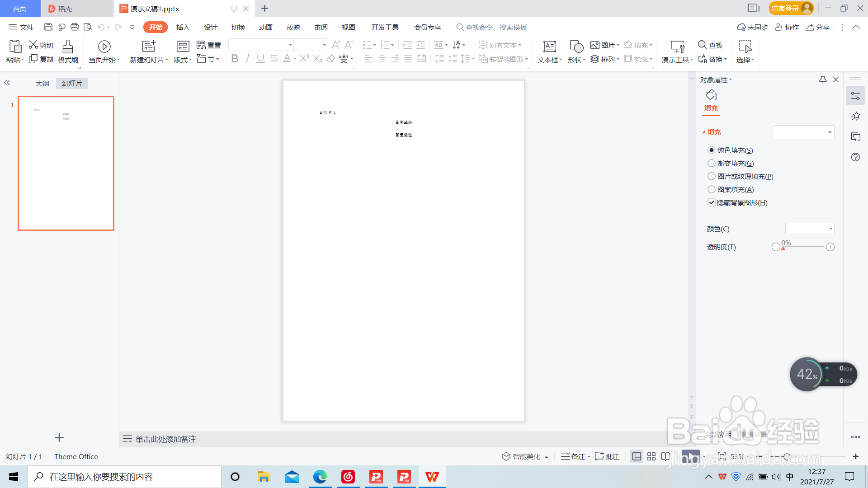This screenshot has width=868, height=488.
Task: Open the animation star icon in sidebar
Action: pos(855,116)
